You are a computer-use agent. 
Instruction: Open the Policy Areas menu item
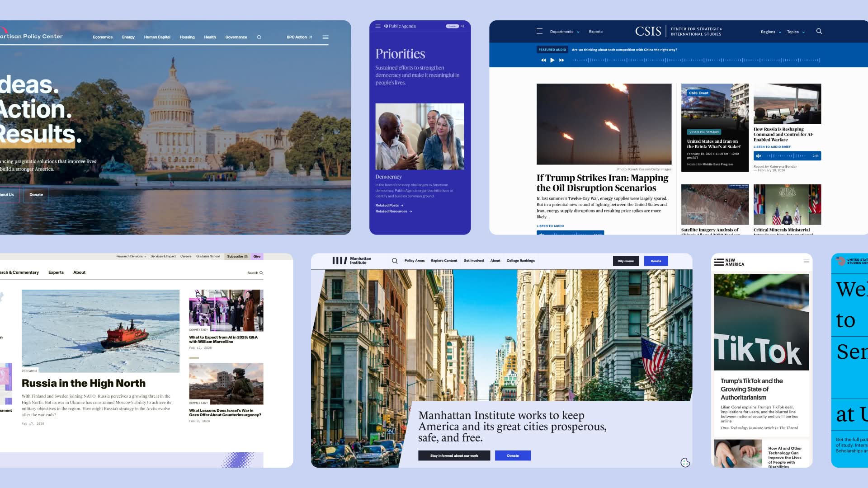pos(414,261)
